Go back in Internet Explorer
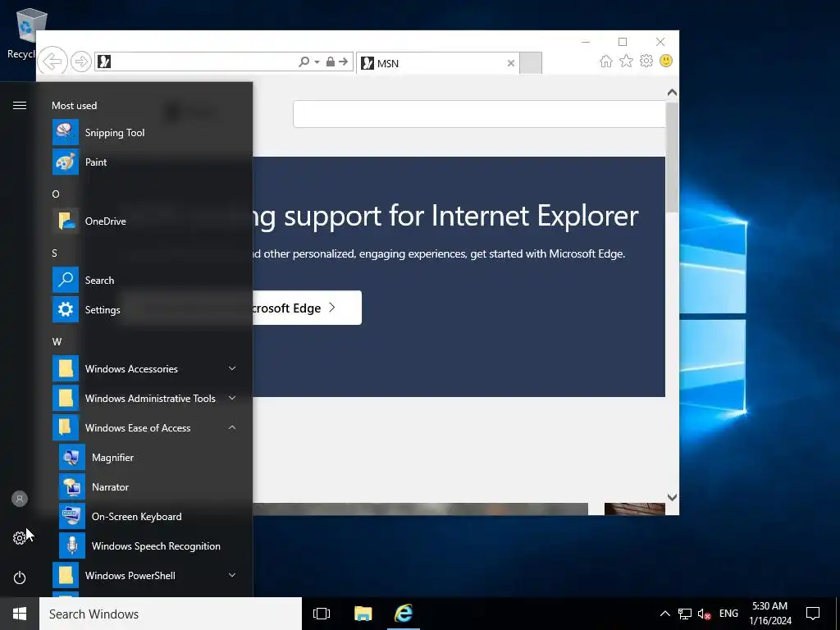This screenshot has width=840, height=630. coord(52,62)
